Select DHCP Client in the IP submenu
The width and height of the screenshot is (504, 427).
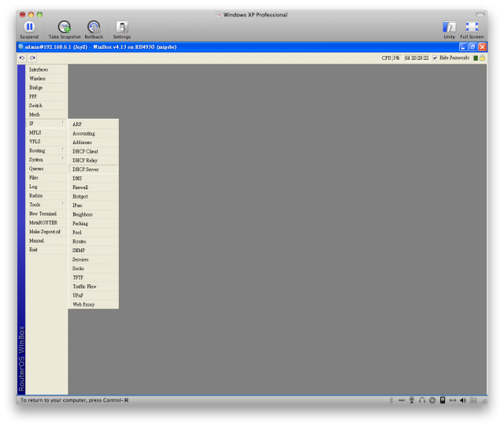(x=94, y=151)
